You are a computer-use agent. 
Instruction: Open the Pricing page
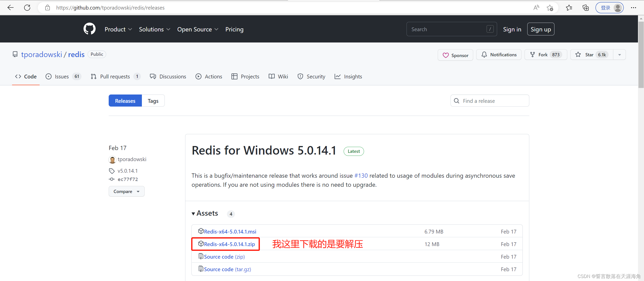click(x=234, y=29)
